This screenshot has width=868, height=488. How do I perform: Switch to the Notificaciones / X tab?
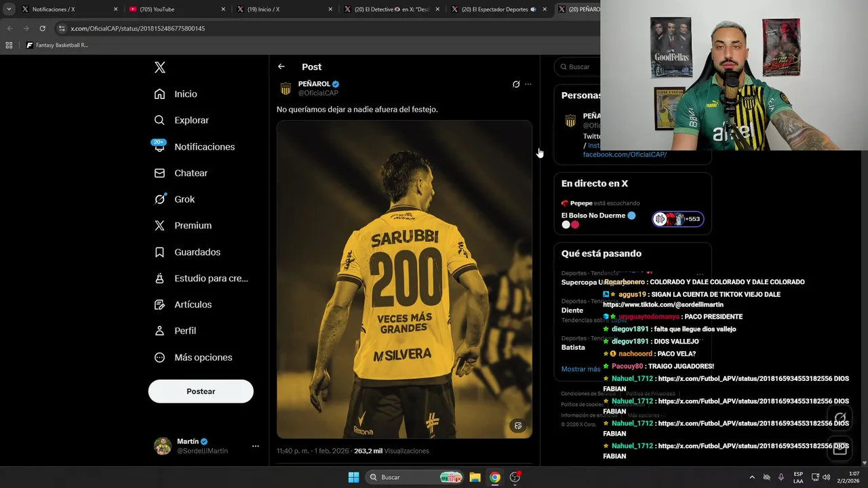click(70, 9)
